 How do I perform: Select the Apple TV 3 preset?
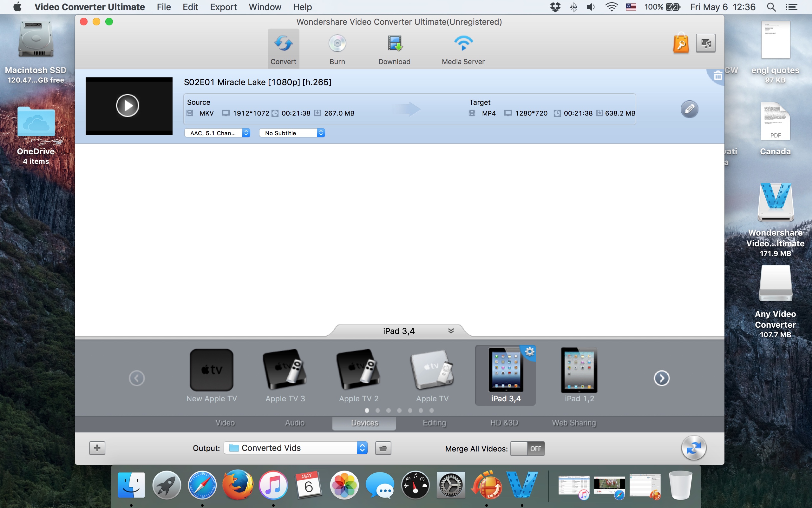click(x=285, y=375)
